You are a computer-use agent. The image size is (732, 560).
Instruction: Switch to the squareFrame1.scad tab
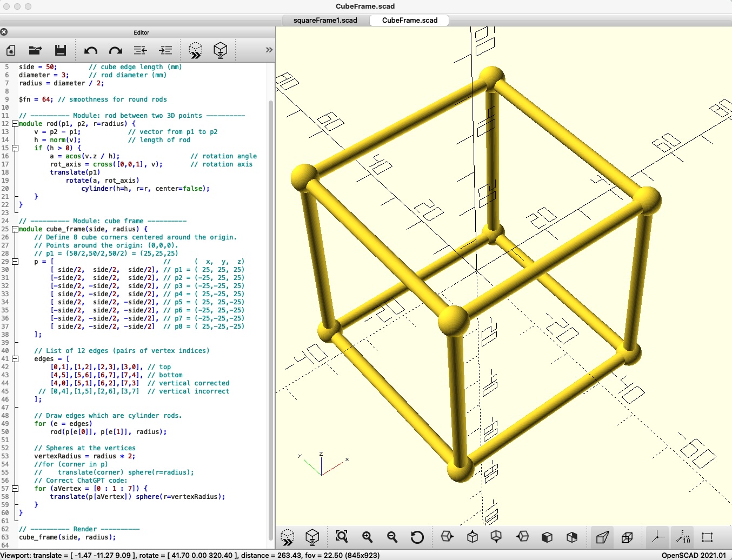point(325,21)
